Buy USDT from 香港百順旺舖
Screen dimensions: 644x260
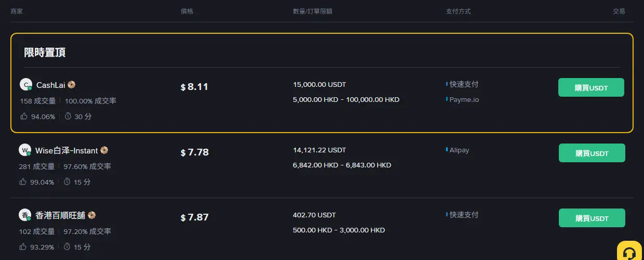[592, 218]
